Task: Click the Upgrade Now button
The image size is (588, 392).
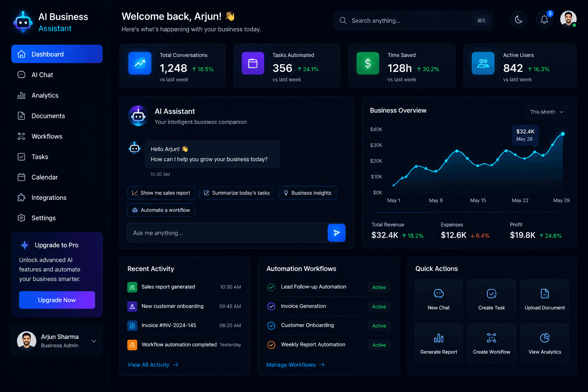Action: (x=57, y=300)
